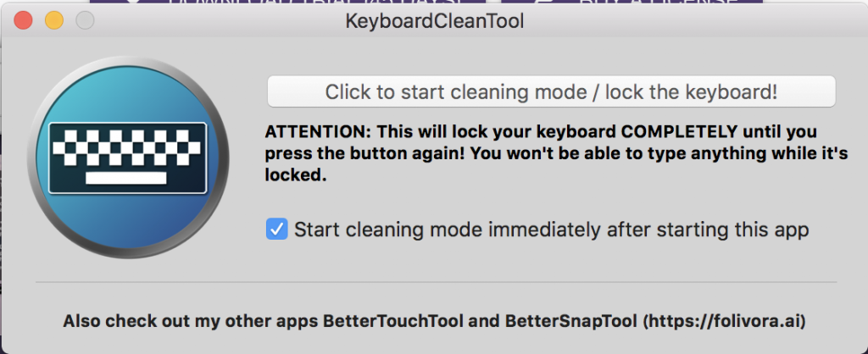Start cleaning mode to lock the keyboard
The width and height of the screenshot is (868, 354).
click(551, 91)
